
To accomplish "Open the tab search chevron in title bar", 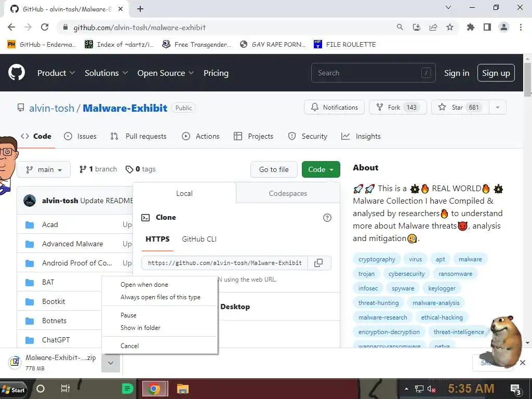I will (x=448, y=7).
